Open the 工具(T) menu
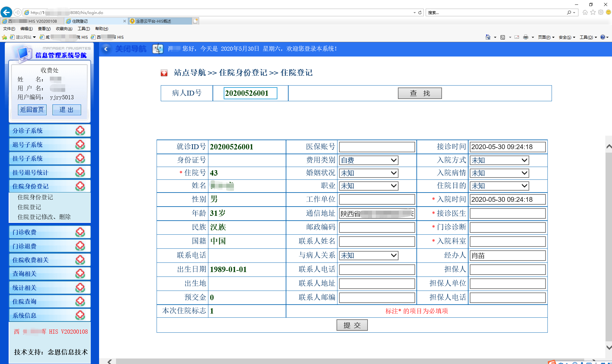The width and height of the screenshot is (612, 364). point(83,29)
